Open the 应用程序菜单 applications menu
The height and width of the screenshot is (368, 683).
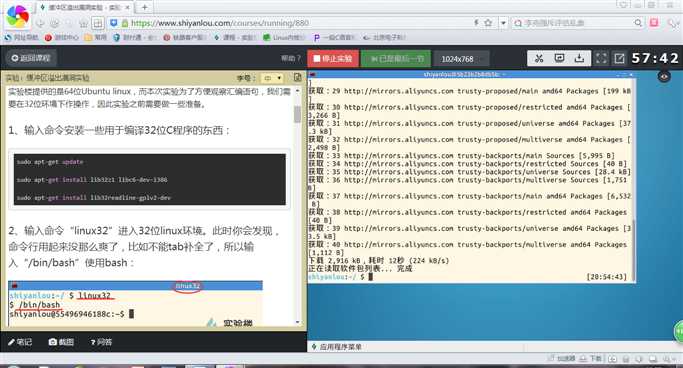coord(337,347)
